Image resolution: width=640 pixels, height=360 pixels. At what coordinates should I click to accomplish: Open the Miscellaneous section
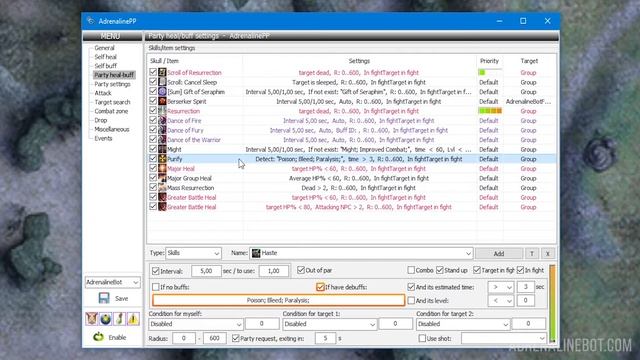[112, 129]
